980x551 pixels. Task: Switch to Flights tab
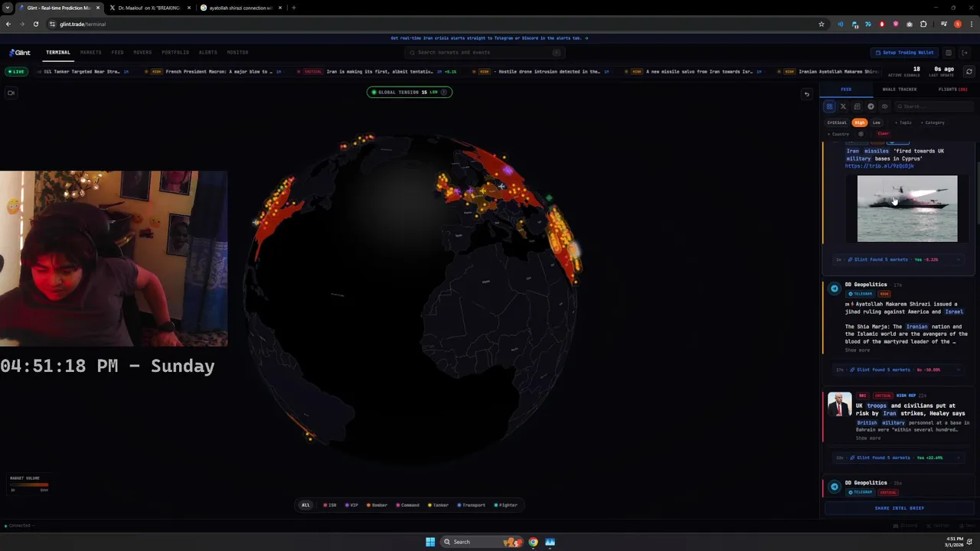pos(952,90)
